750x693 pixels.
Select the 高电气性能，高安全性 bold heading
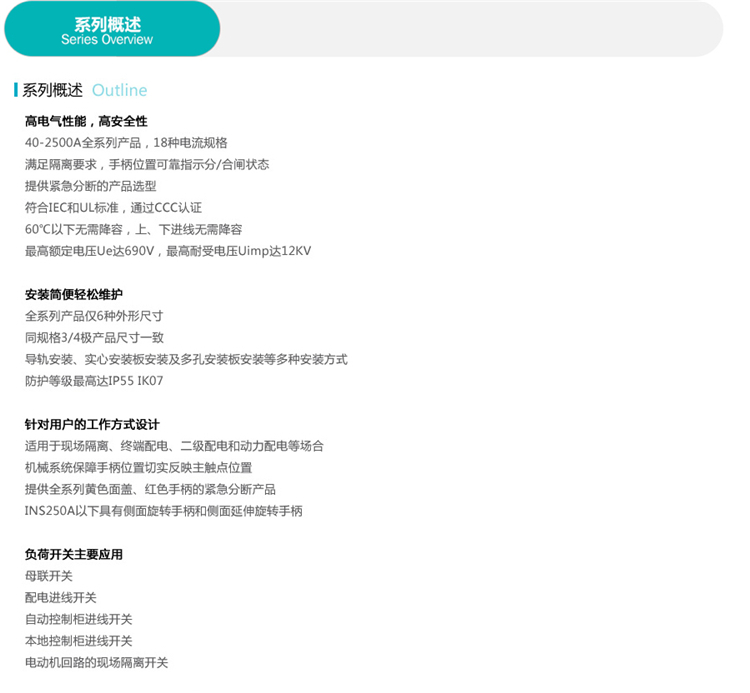[x=86, y=121]
